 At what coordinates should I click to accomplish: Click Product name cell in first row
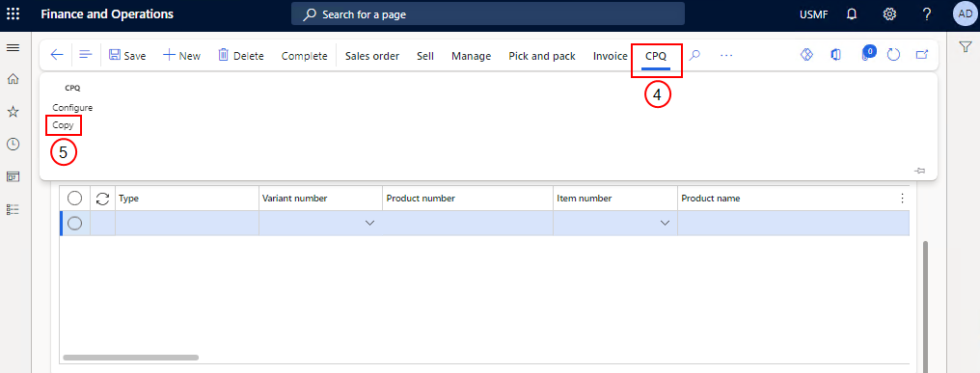click(793, 223)
